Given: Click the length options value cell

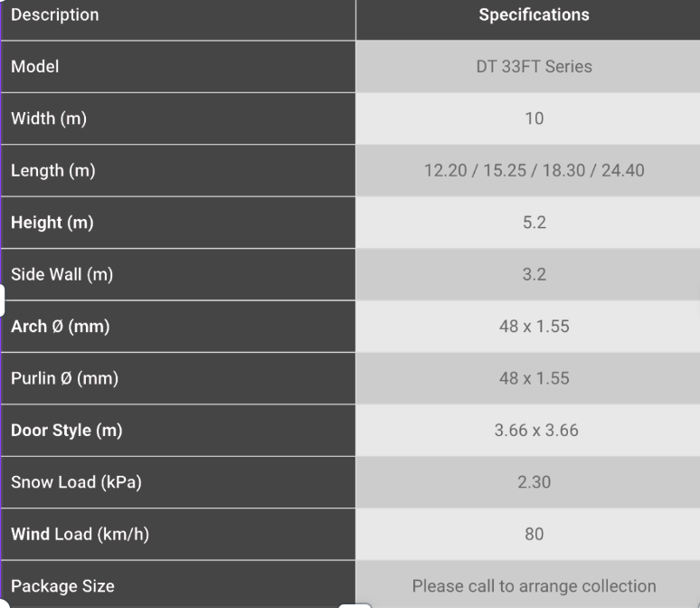Looking at the screenshot, I should pyautogui.click(x=534, y=171).
